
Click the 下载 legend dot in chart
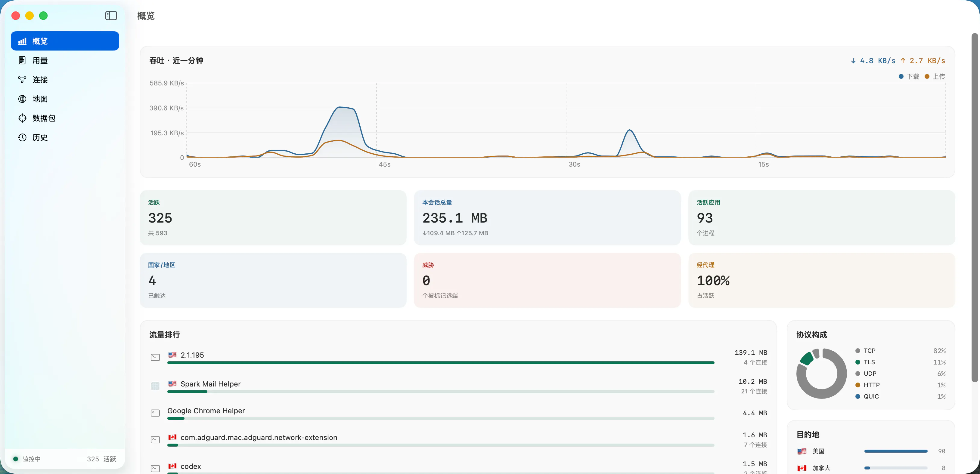[x=901, y=76]
